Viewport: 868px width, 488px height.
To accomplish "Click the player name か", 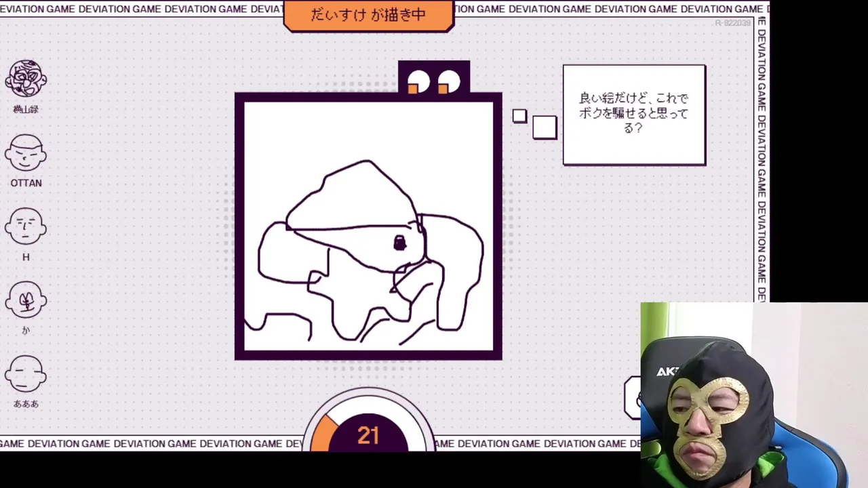I will (x=26, y=330).
